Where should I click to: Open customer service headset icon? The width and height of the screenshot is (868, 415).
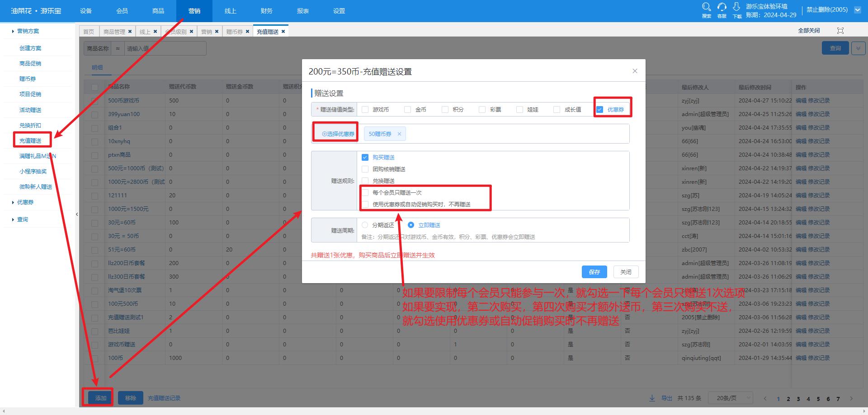coord(722,7)
